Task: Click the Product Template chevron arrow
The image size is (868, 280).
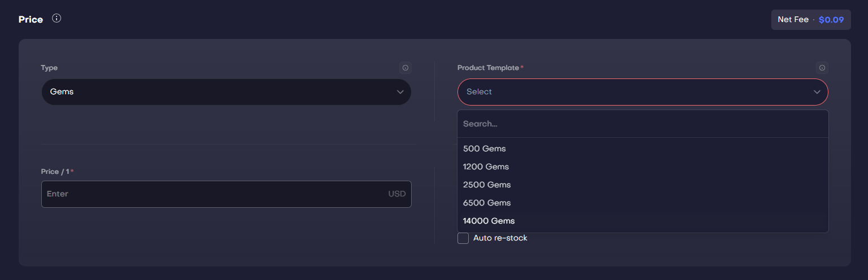Action: (817, 91)
